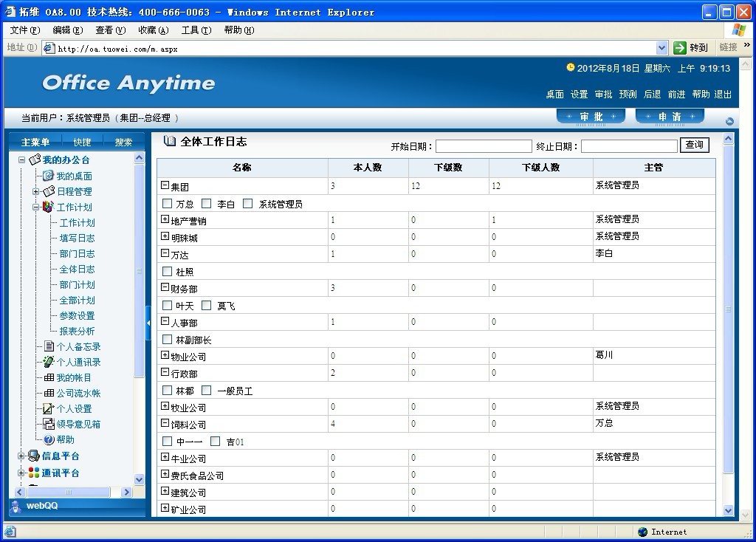
Task: Click the webQQ icon at bottom left
Action: pyautogui.click(x=17, y=506)
